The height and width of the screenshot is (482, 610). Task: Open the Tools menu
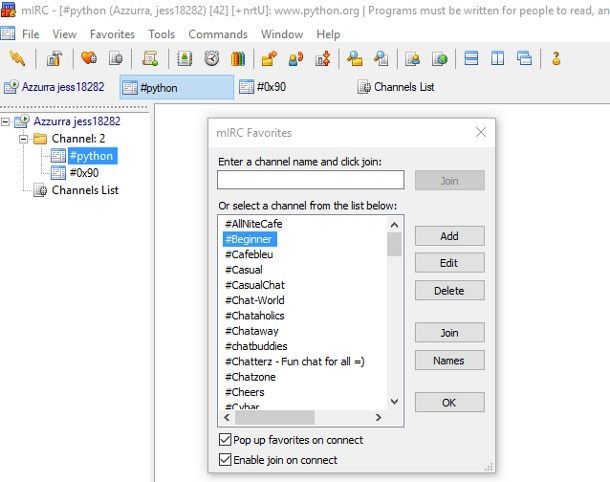click(161, 34)
